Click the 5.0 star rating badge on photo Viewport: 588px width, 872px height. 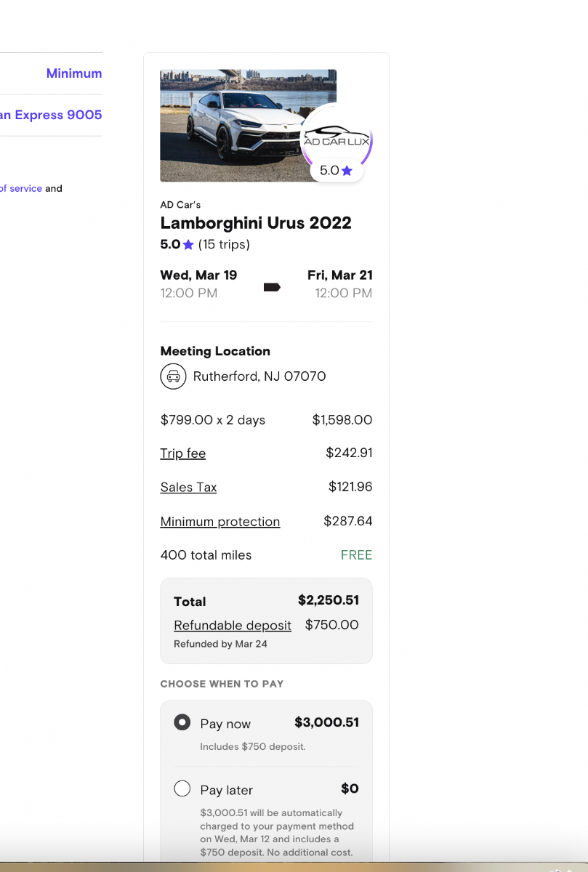pos(336,171)
